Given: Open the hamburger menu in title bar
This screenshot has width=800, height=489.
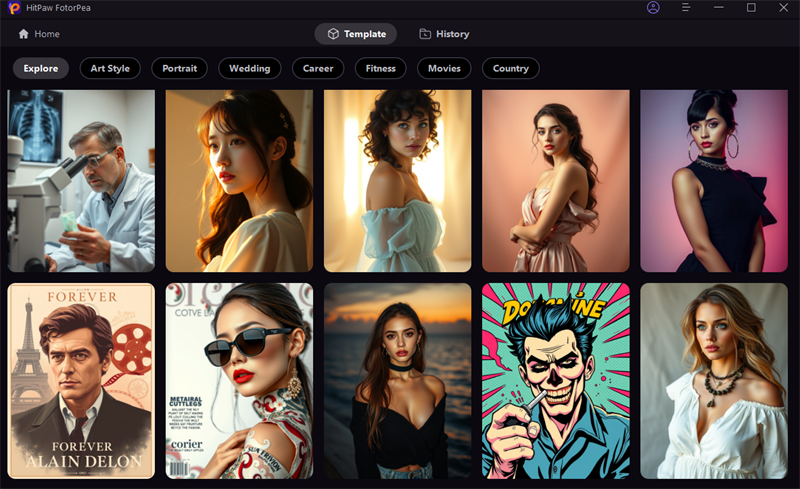Looking at the screenshot, I should tap(686, 8).
